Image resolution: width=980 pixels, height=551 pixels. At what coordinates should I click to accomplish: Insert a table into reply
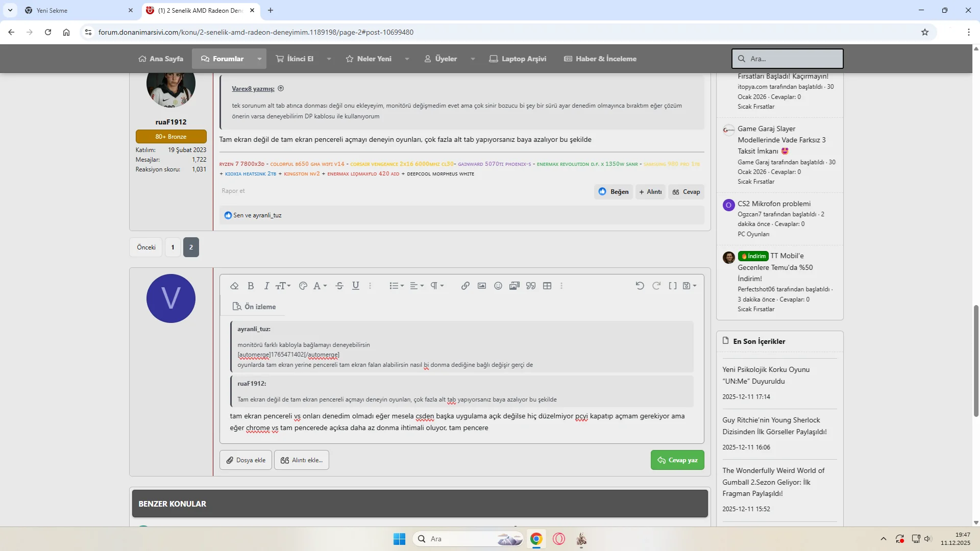click(x=547, y=286)
